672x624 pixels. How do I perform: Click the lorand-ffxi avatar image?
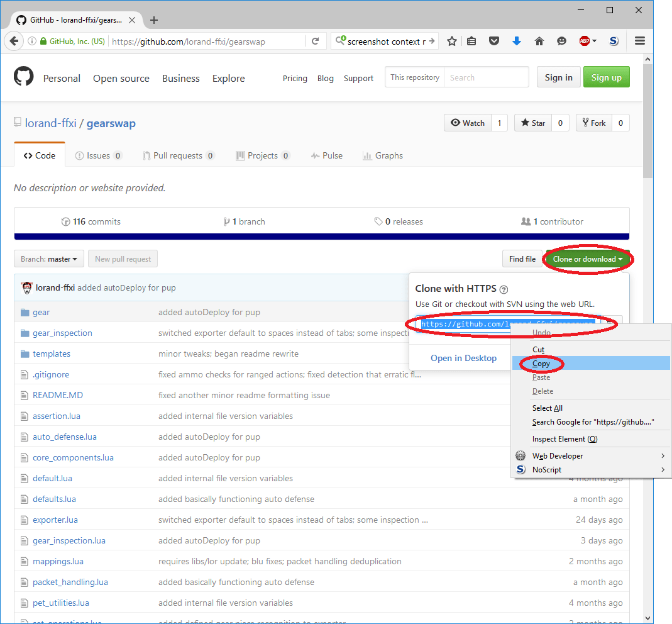pyautogui.click(x=27, y=287)
